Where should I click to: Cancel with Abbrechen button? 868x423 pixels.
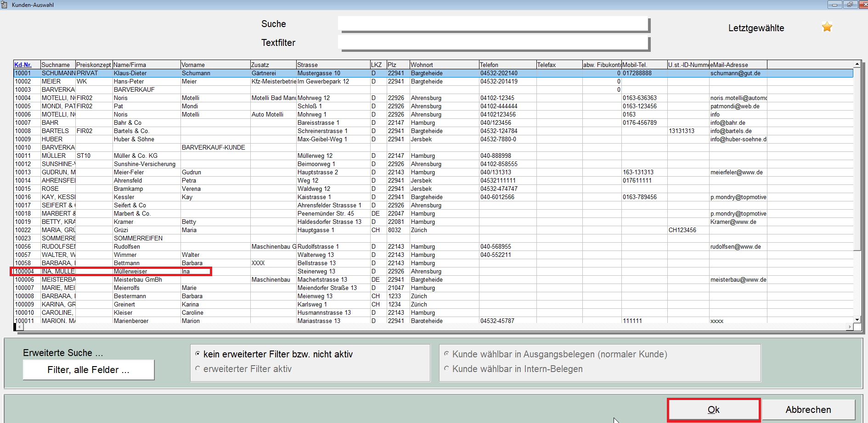click(x=808, y=410)
